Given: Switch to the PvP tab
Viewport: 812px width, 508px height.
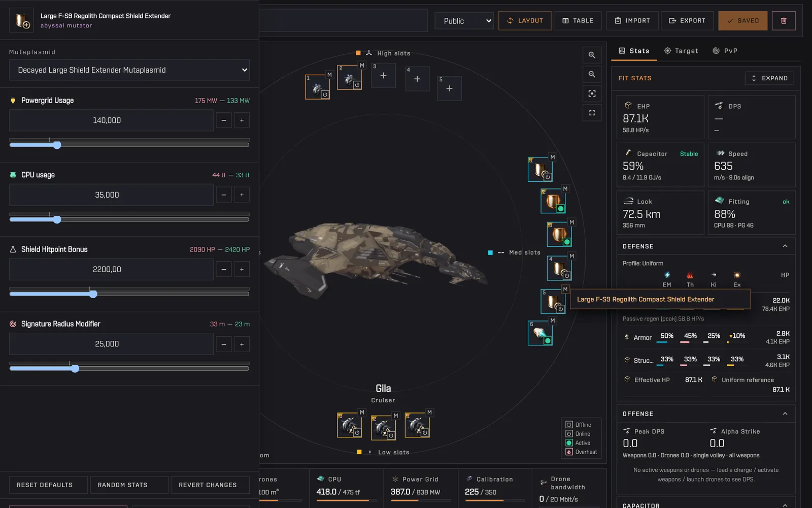Looking at the screenshot, I should point(725,51).
